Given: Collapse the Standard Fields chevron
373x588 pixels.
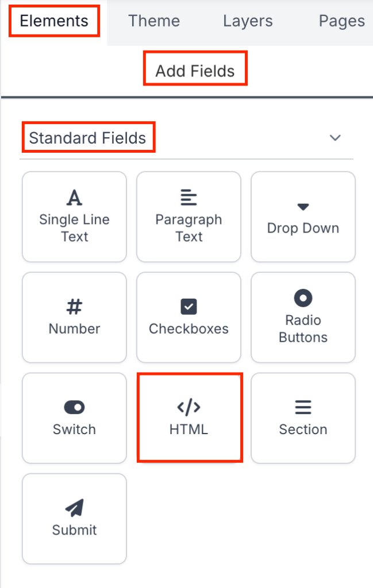Looking at the screenshot, I should coord(335,138).
